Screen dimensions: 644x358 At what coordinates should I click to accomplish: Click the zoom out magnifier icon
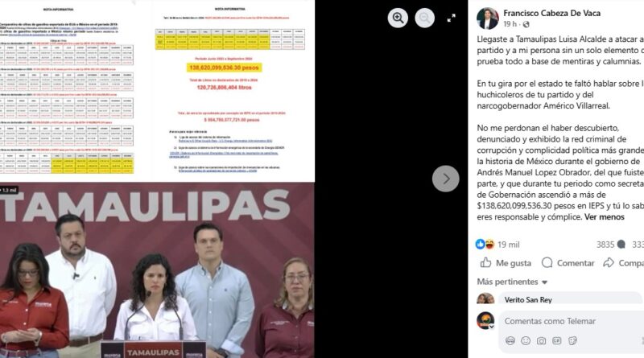pyautogui.click(x=425, y=18)
